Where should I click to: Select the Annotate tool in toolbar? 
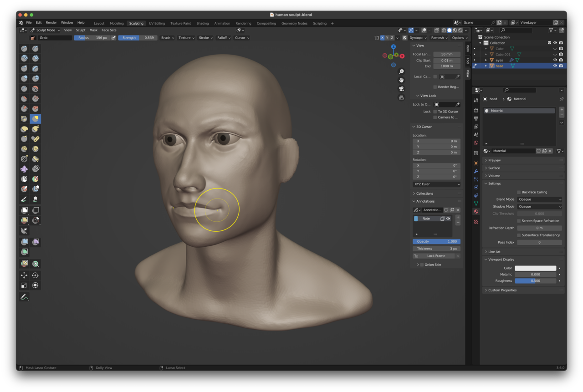(x=24, y=297)
